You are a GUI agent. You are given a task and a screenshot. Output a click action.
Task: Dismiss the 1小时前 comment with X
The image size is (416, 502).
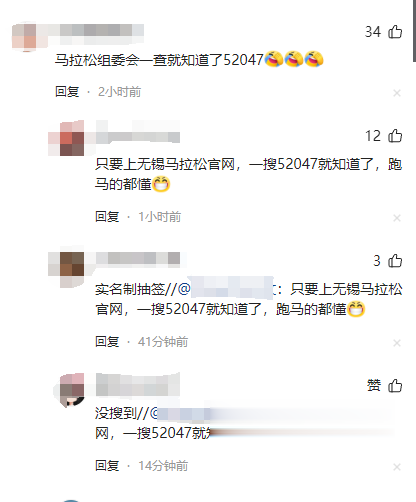click(397, 218)
